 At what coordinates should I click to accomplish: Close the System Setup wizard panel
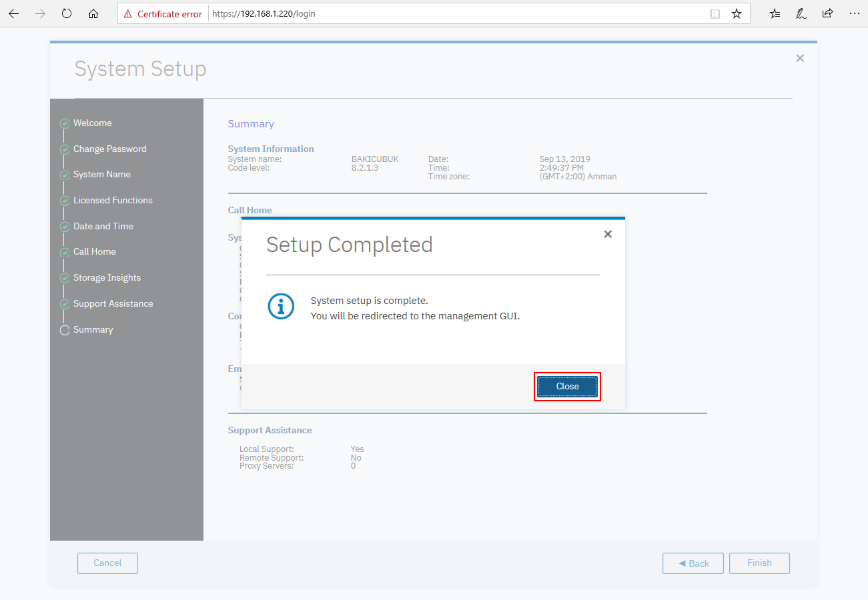(800, 59)
